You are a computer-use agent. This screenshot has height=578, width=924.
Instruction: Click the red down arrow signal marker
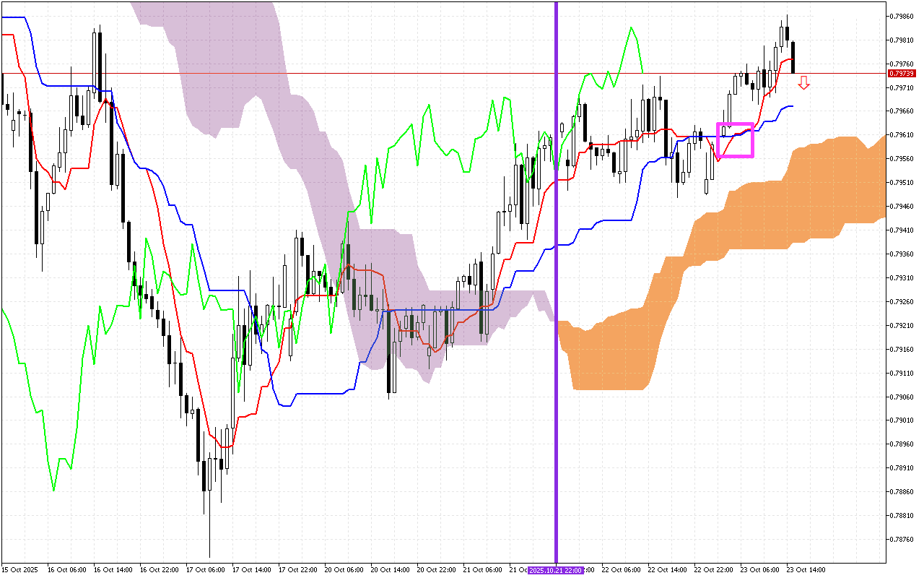pos(803,83)
